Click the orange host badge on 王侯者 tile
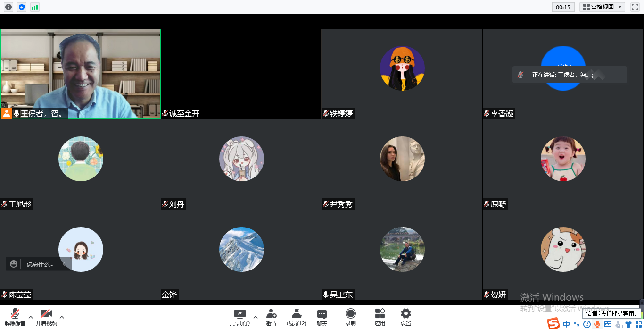The width and height of the screenshot is (644, 329). (6, 113)
